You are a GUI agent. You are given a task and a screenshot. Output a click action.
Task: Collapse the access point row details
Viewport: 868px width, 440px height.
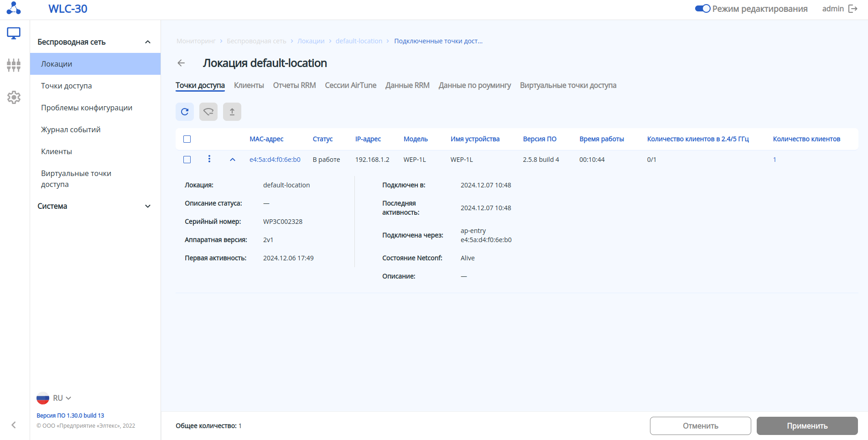coord(233,160)
